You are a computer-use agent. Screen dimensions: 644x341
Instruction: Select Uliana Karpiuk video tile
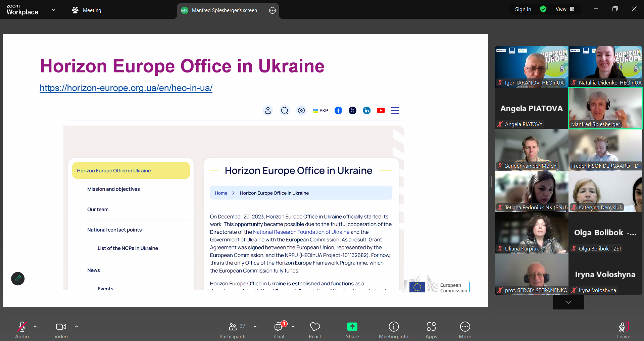click(532, 233)
